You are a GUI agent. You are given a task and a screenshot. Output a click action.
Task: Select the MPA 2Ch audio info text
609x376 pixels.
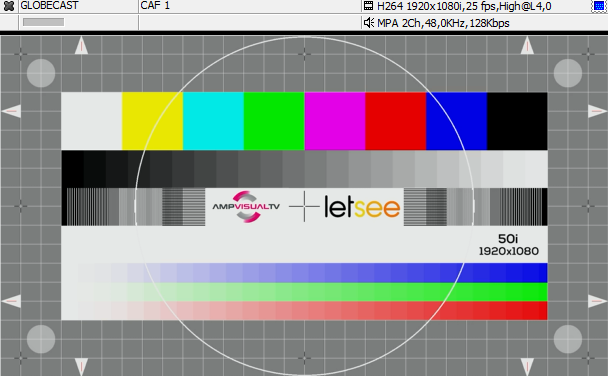coord(443,23)
